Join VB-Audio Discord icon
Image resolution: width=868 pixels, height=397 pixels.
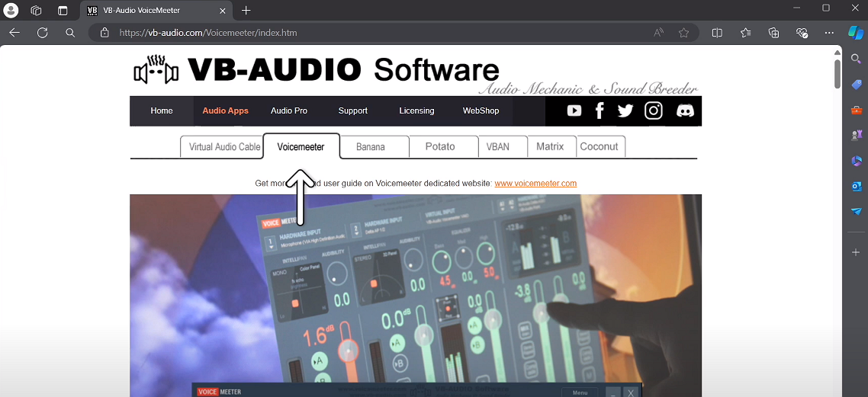685,110
